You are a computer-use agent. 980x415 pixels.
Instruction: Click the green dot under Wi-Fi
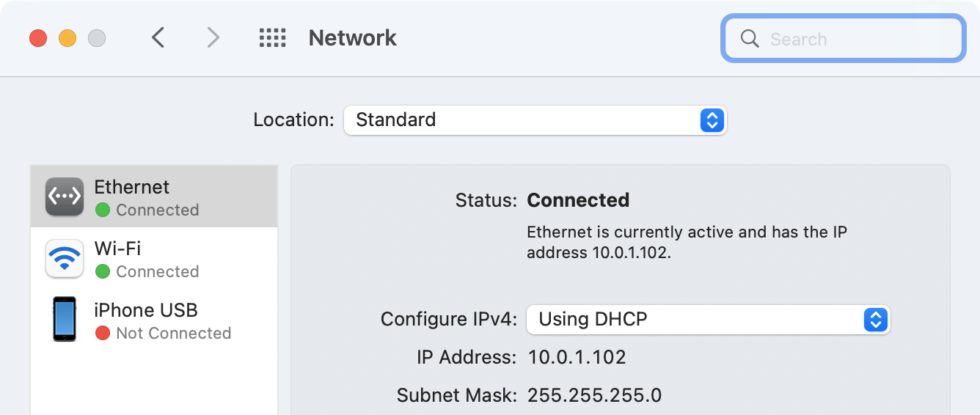tap(103, 271)
